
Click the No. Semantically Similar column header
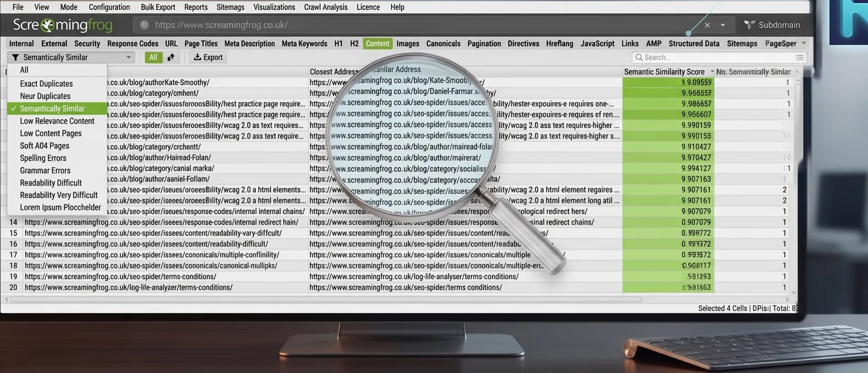pos(754,72)
